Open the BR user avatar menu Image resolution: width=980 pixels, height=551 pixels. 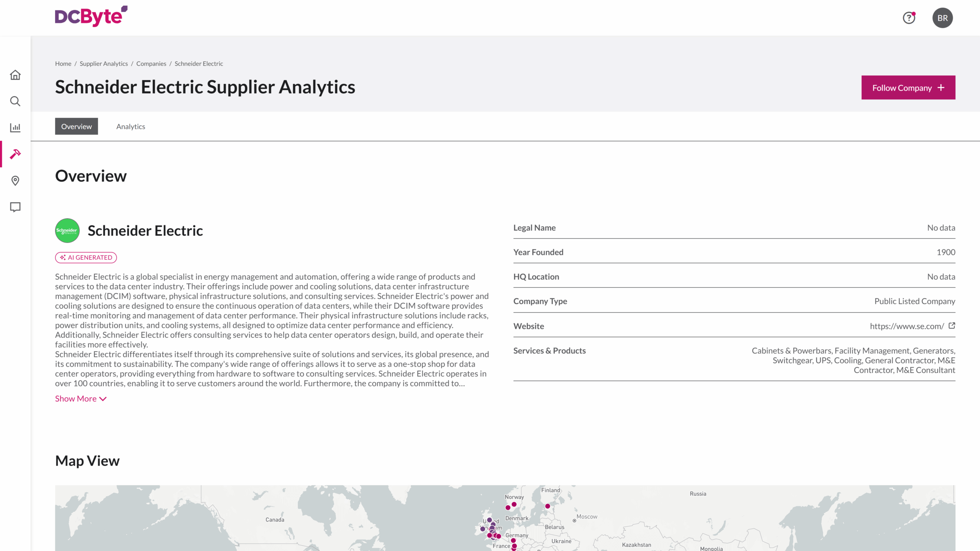[x=942, y=18]
